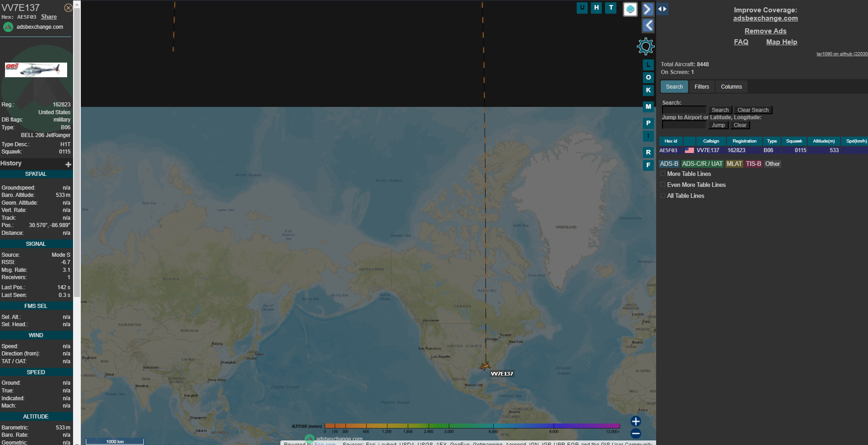
Task: Close the VV7E137 aircraft info panel
Action: pyautogui.click(x=68, y=8)
